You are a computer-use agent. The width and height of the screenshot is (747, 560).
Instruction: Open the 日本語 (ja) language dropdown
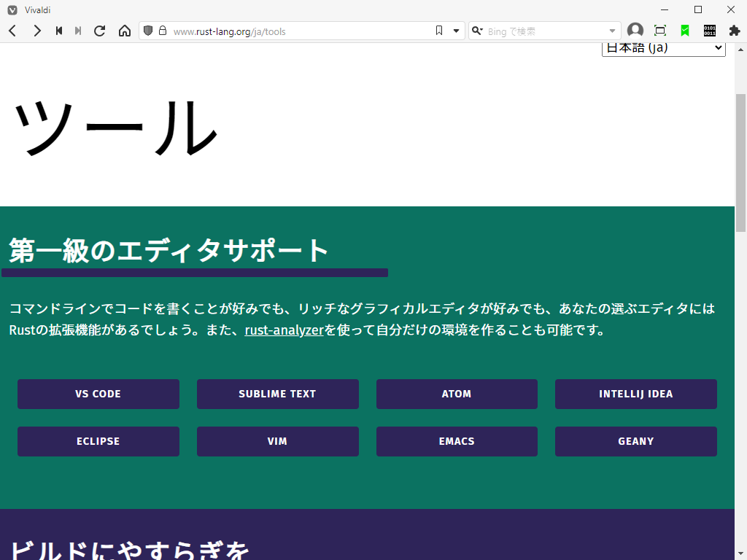[664, 49]
